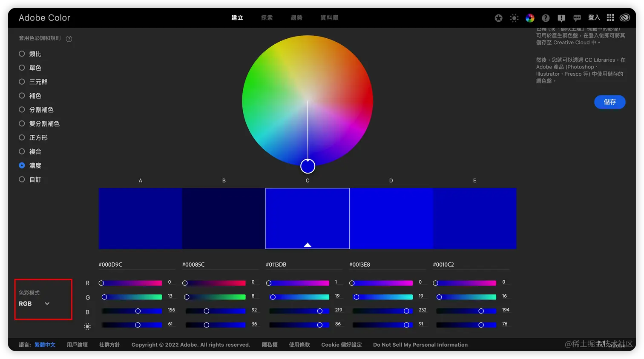
Task: Click the Adobe Color logo
Action: tap(44, 18)
